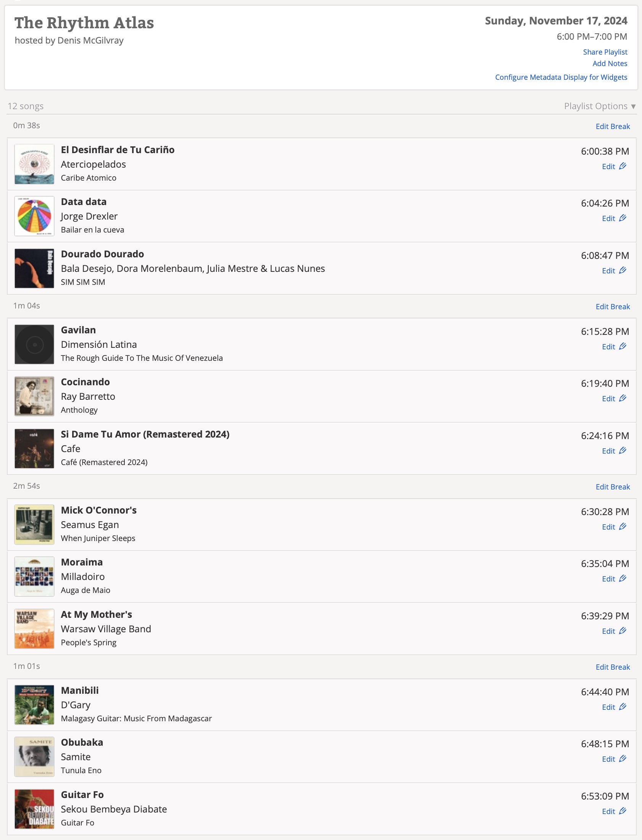Viewport: 642px width, 840px height.
Task: Click the edit pencil for Guitar Fo
Action: [623, 811]
